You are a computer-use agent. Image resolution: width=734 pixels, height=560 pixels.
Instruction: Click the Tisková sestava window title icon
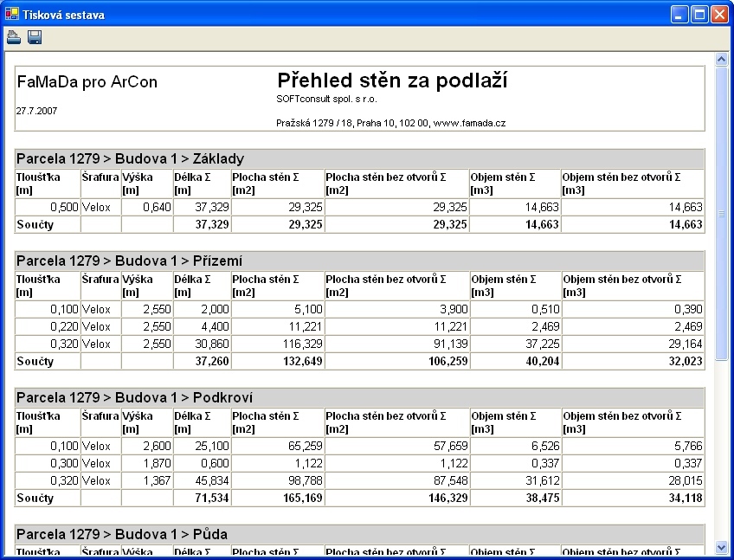12,15
